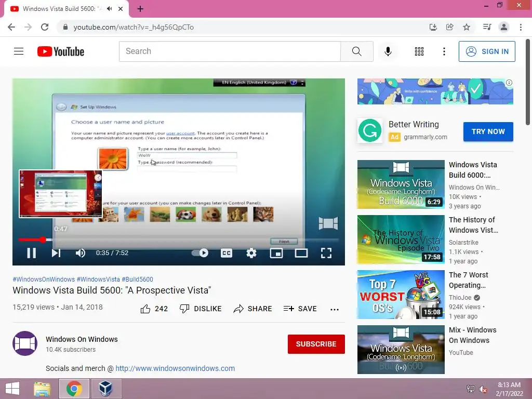Screen dimensions: 532x399
Task: Pause the video playback
Action: point(32,253)
